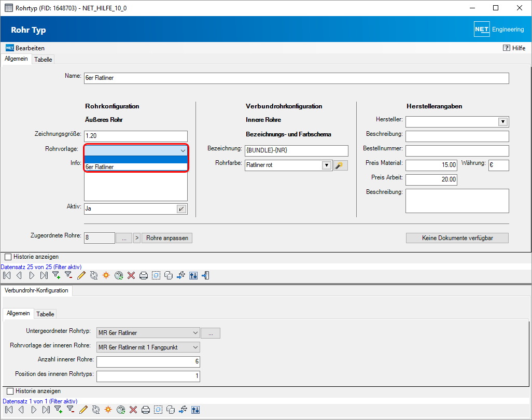Click overlapping cubes icon in Rohr Typ toolbar
This screenshot has width=532, height=420.
click(x=169, y=275)
